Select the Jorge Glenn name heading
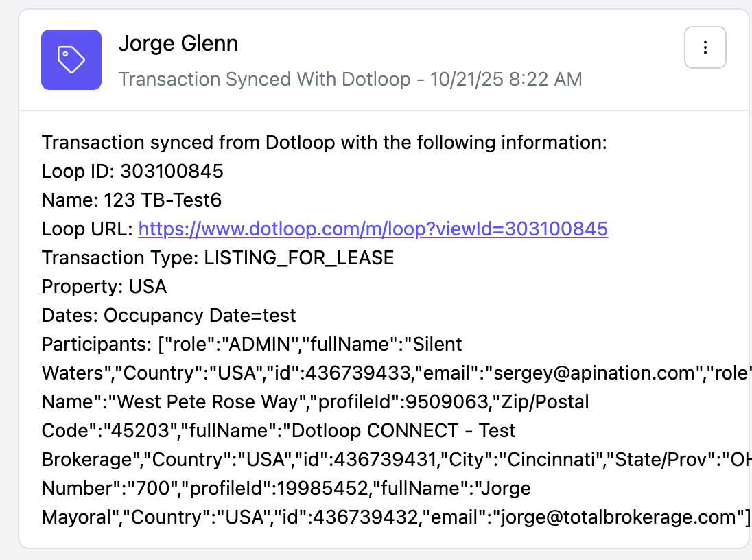Image resolution: width=752 pixels, height=560 pixels. click(x=178, y=44)
